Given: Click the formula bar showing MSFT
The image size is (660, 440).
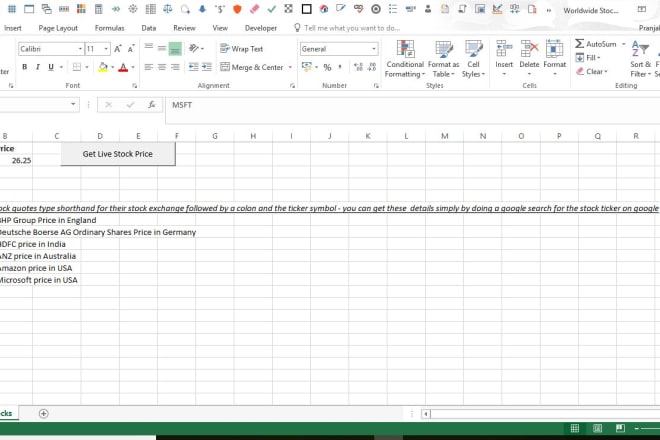Looking at the screenshot, I should 412,110.
